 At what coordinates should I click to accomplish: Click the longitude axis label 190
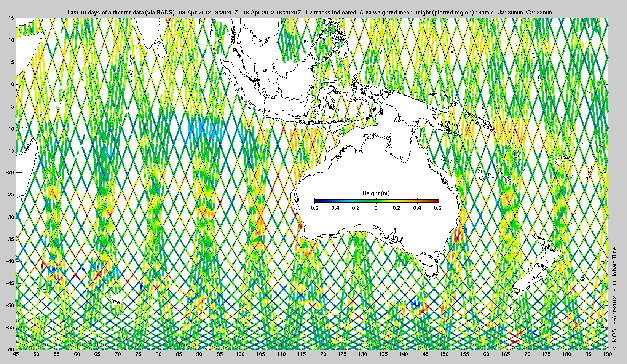coord(608,354)
